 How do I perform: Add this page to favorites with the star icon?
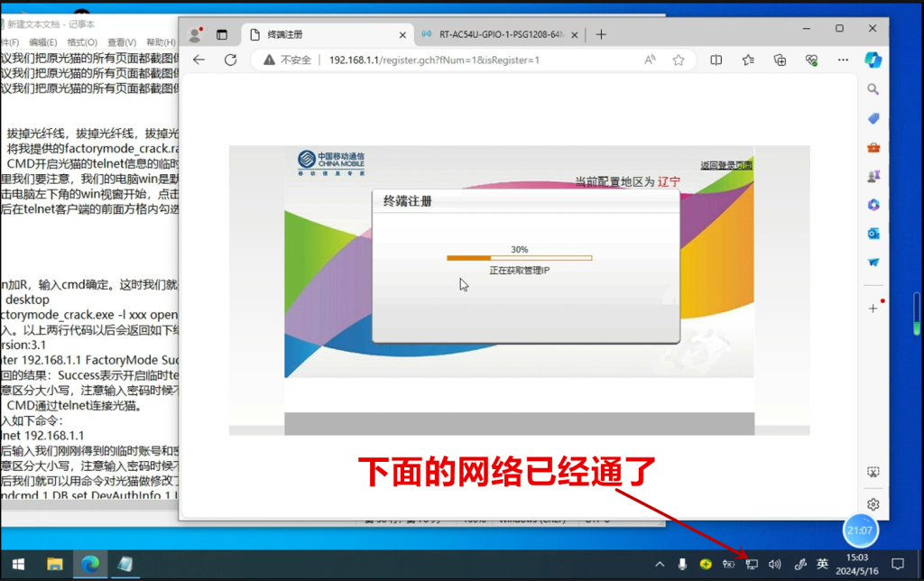[x=679, y=60]
